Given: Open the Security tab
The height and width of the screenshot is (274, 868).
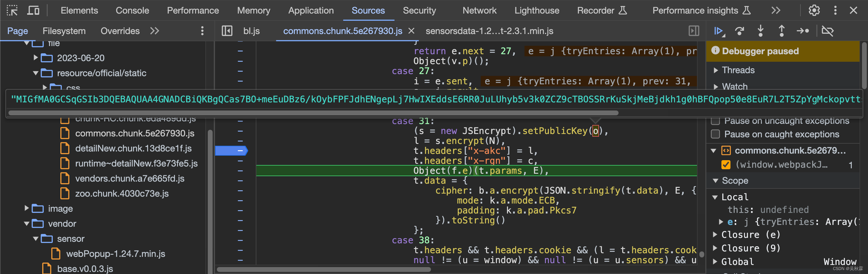Looking at the screenshot, I should pyautogui.click(x=419, y=11).
